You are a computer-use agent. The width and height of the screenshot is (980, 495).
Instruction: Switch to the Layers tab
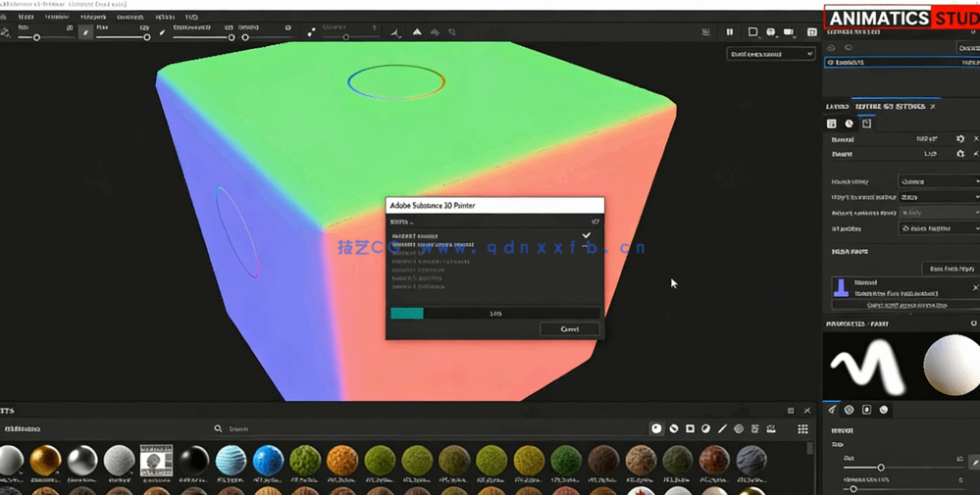[837, 106]
